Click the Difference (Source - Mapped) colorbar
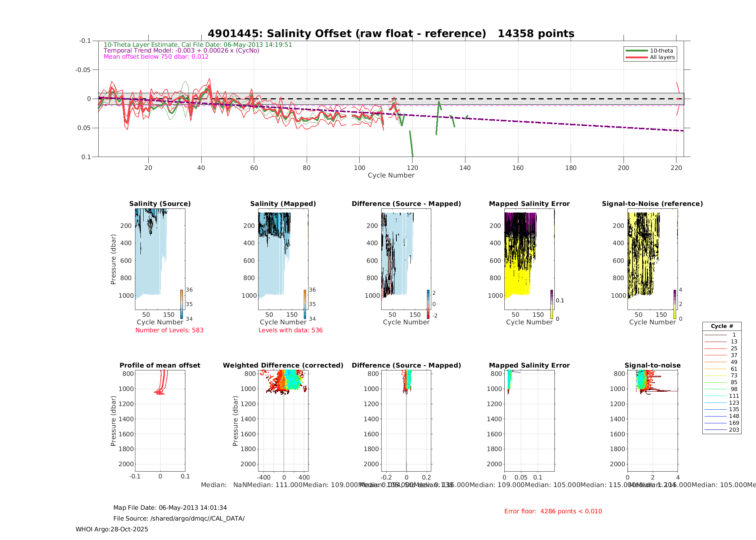 coord(428,304)
